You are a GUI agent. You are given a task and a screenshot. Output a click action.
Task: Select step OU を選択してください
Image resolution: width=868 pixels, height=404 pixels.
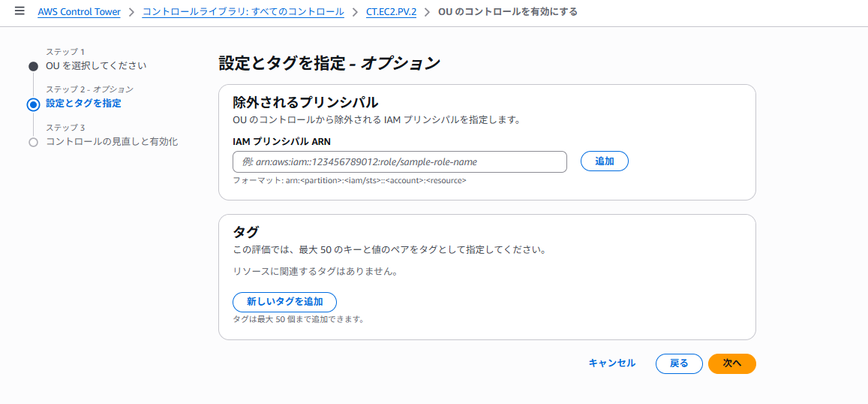96,66
